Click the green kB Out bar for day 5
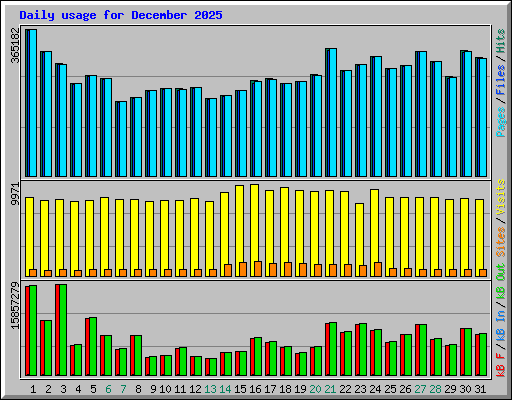Viewport: 512px width, 400px height. click(x=93, y=347)
